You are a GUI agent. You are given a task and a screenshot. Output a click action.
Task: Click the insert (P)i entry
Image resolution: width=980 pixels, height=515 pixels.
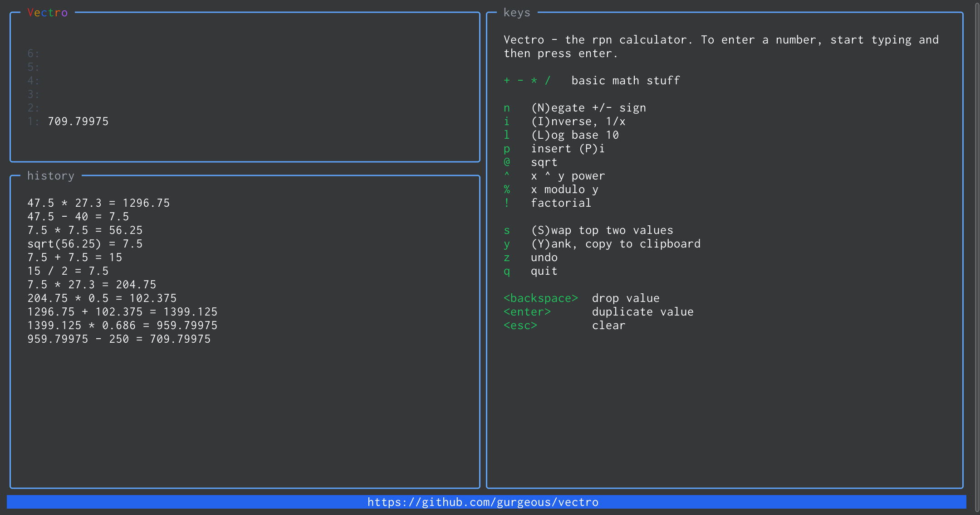click(568, 149)
